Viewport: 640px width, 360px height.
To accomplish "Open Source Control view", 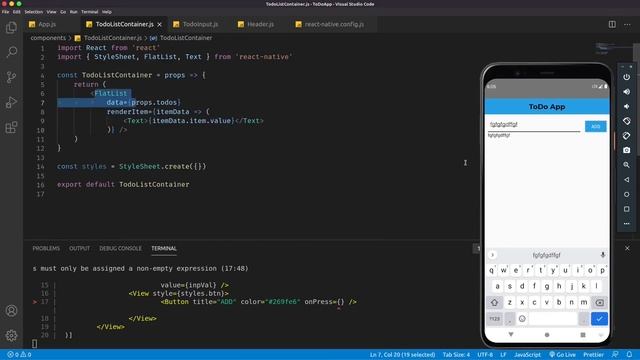I will [x=11, y=77].
